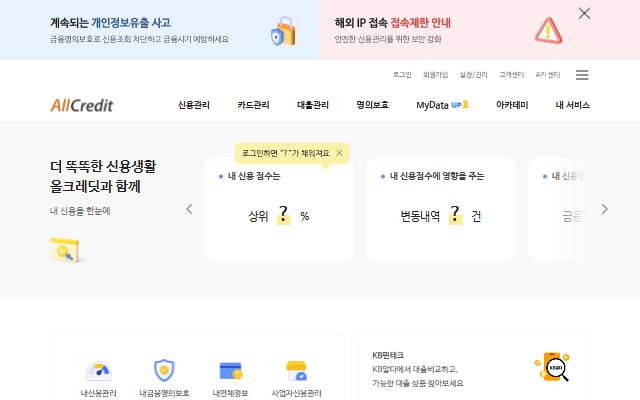Open the 설정/관리 link
Screen dimensions: 640x400
473,75
